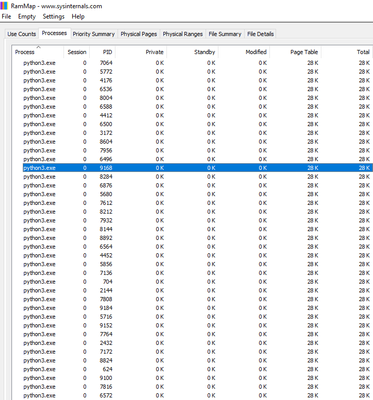
Task: Select python3.exe row with PID 6536
Action: (x=198, y=89)
